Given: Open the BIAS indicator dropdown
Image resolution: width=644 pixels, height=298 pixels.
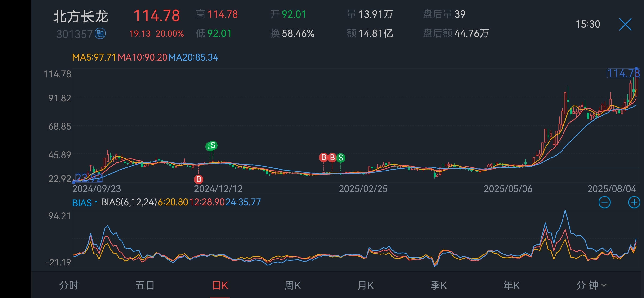Looking at the screenshot, I should point(85,202).
